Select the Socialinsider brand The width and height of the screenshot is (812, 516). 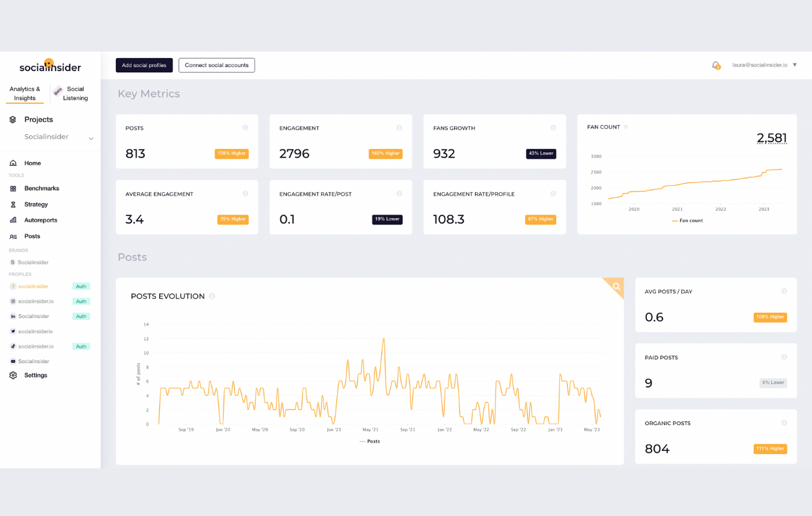pos(33,263)
